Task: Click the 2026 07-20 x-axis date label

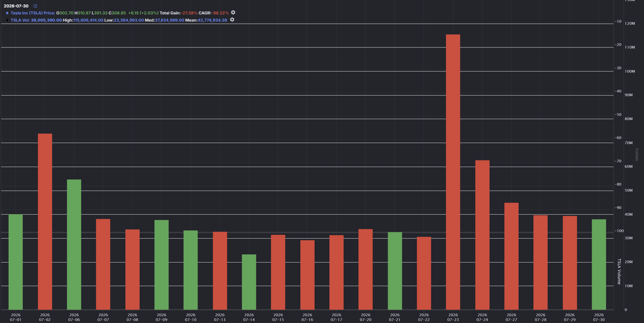Action: (365, 317)
